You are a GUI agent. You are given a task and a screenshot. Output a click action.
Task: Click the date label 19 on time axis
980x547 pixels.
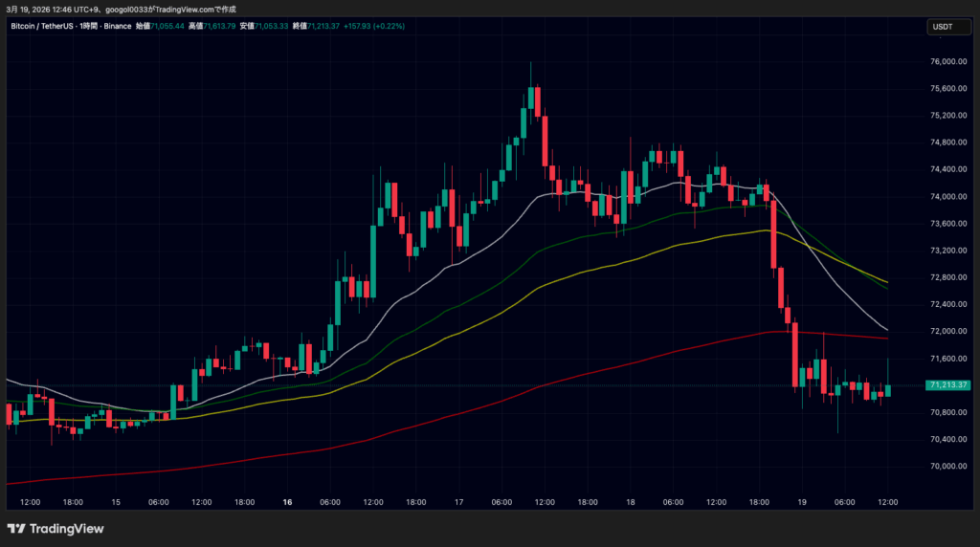802,501
